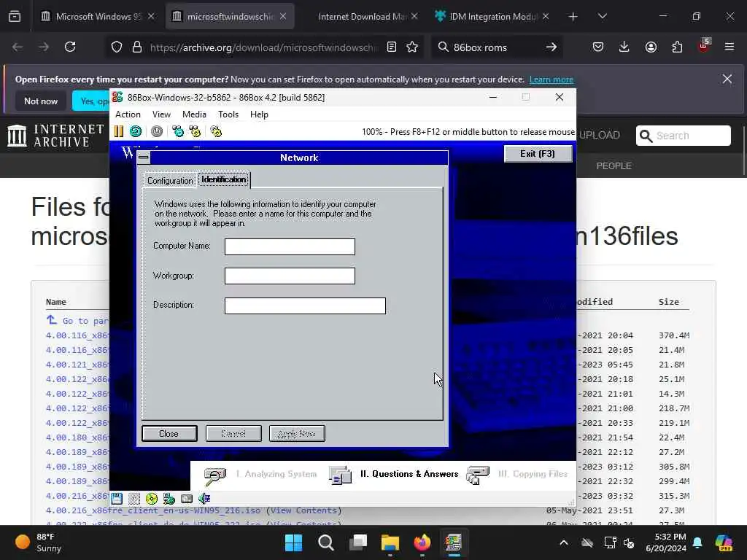Click the Ctrl+Alt+Esc toolbar icon
This screenshot has height=560, width=747.
point(195,131)
